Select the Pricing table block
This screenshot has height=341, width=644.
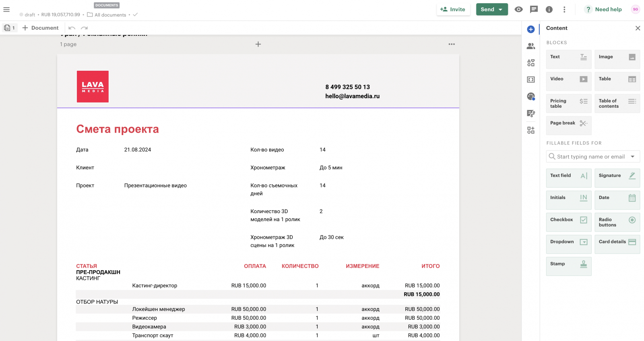coord(568,103)
